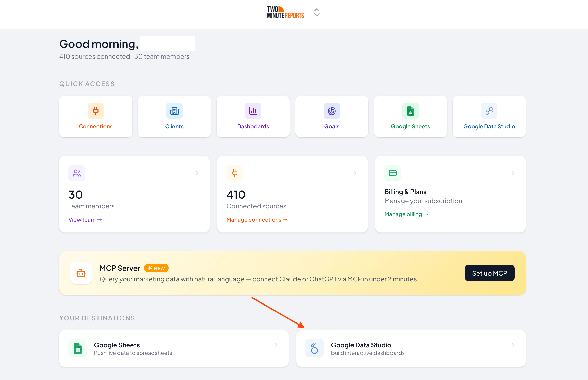Image resolution: width=588 pixels, height=380 pixels.
Task: Click 'Build interactive dashboards' text
Action: (x=368, y=353)
